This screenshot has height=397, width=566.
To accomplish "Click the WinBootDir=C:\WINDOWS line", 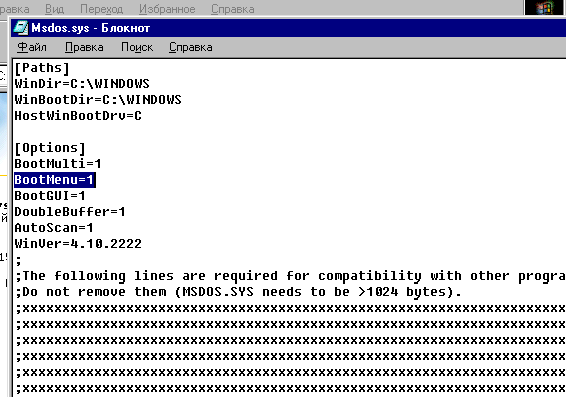I will 98,100.
